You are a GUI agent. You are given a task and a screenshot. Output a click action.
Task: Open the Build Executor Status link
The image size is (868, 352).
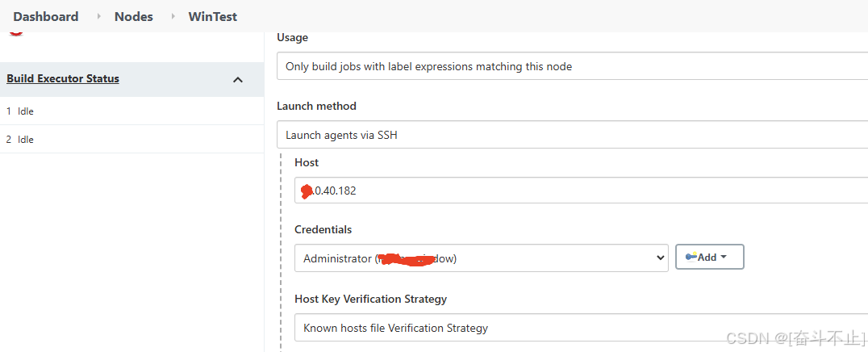63,78
